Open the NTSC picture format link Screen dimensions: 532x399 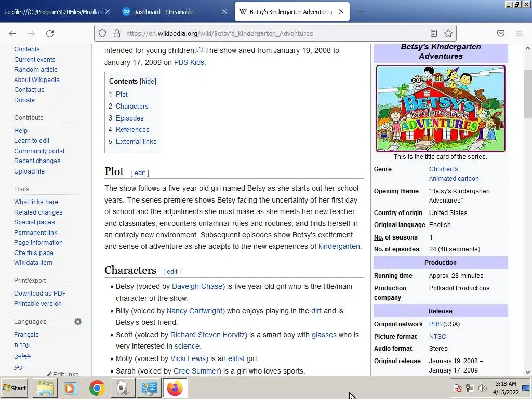coord(437,337)
